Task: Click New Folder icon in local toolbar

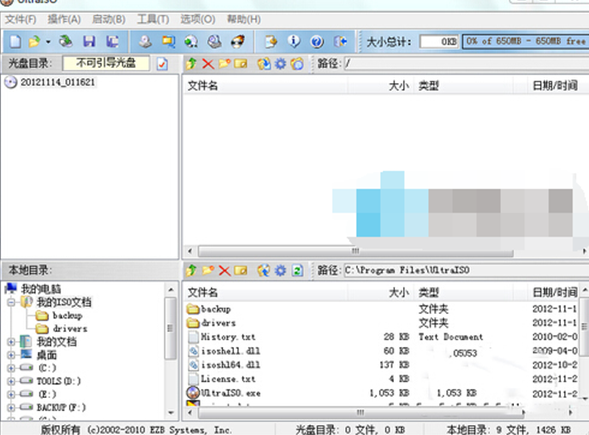Action: (x=208, y=270)
